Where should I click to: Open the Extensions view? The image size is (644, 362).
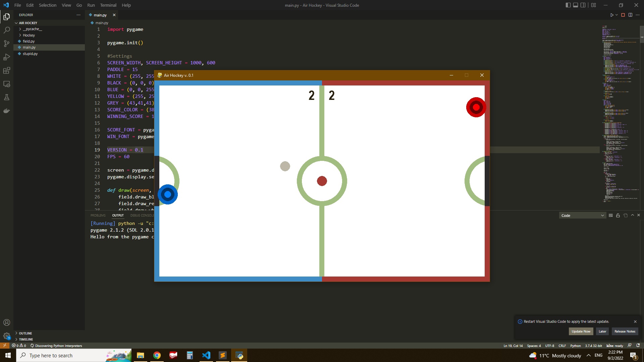point(7,70)
